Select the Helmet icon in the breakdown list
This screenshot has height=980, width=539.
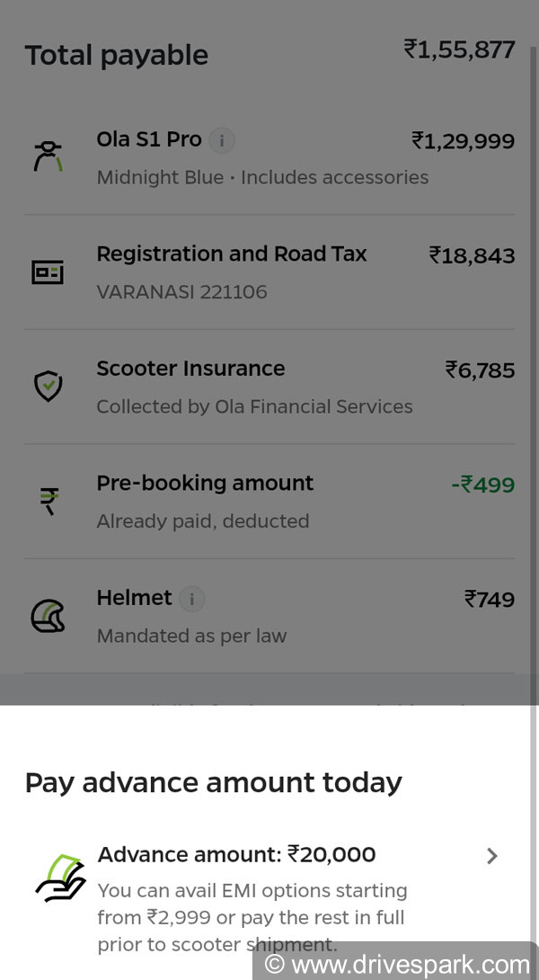point(47,614)
